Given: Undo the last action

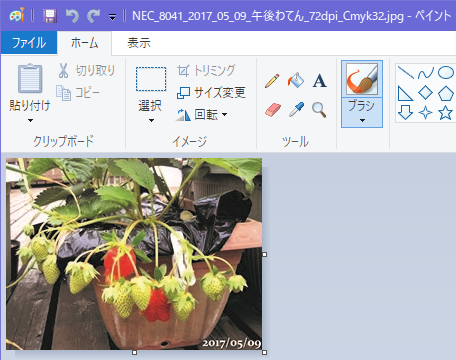Looking at the screenshot, I should 72,16.
